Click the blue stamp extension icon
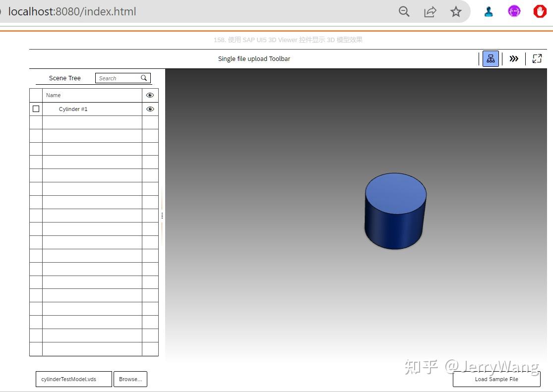The image size is (553, 392). [489, 11]
